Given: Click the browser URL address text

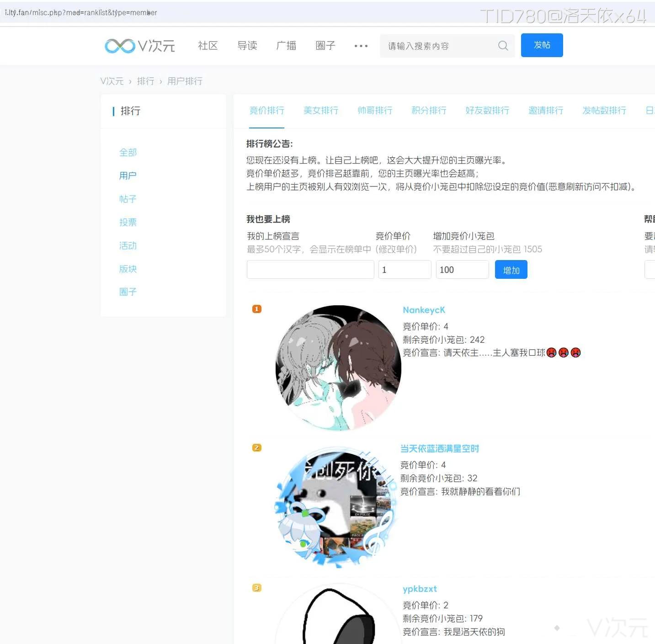Looking at the screenshot, I should coord(81,12).
